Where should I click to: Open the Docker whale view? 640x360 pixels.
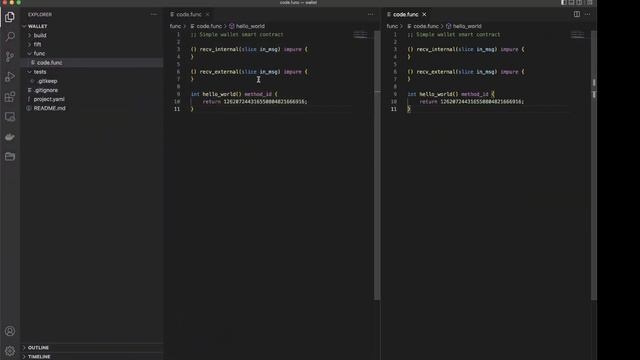(10, 137)
